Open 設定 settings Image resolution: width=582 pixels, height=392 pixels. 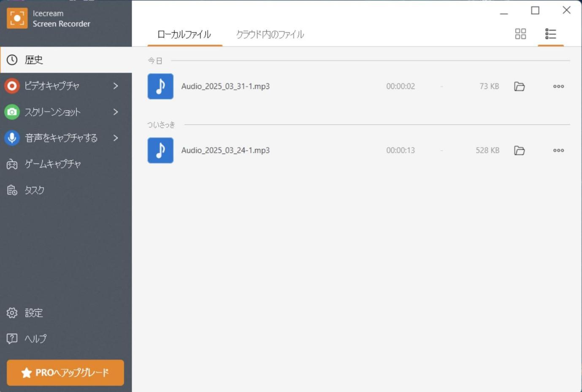click(66, 313)
